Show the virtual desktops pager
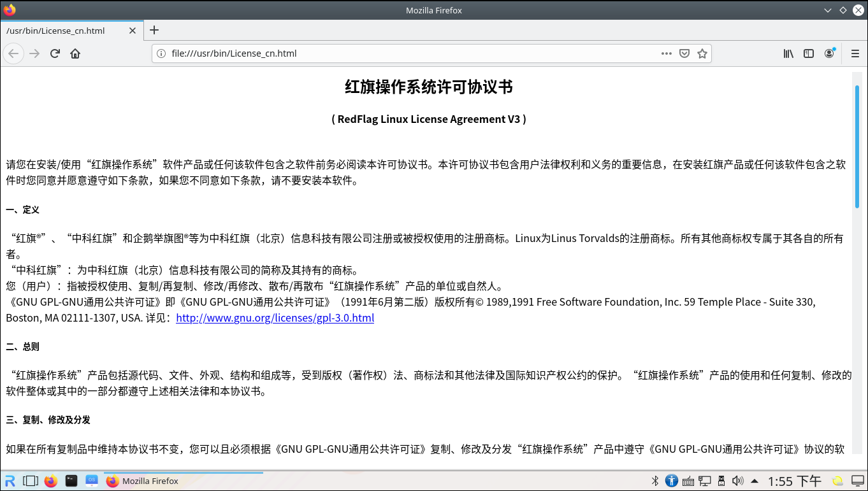 pos(31,481)
